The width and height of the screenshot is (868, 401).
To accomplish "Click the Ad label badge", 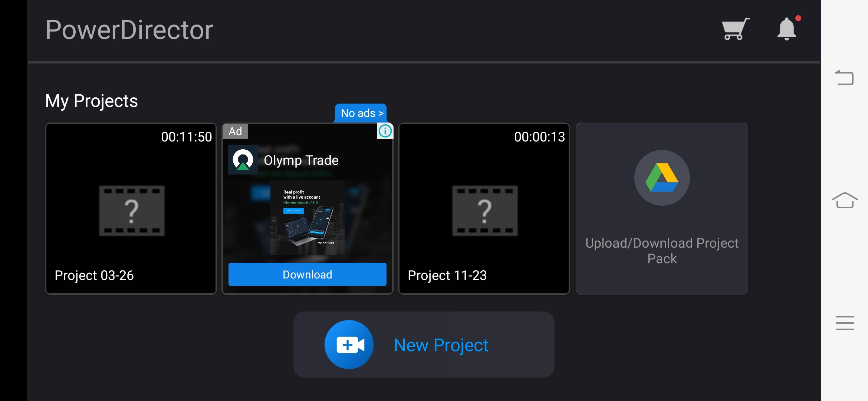I will 236,131.
